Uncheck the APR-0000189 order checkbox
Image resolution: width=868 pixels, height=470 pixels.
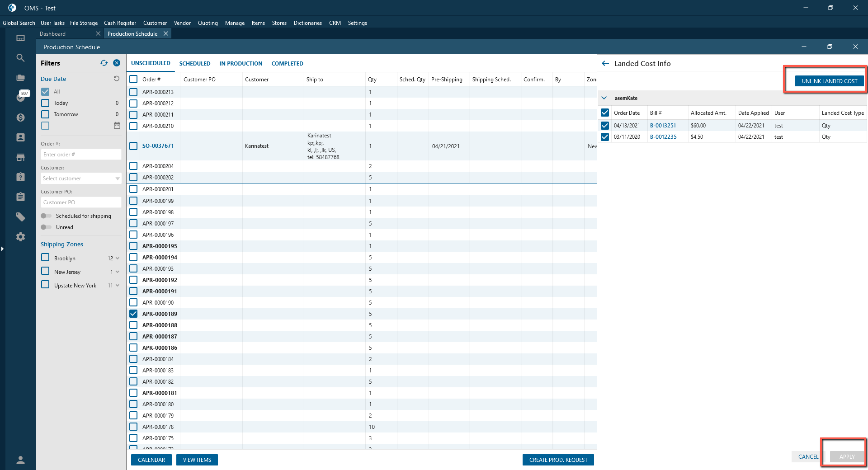coord(133,314)
